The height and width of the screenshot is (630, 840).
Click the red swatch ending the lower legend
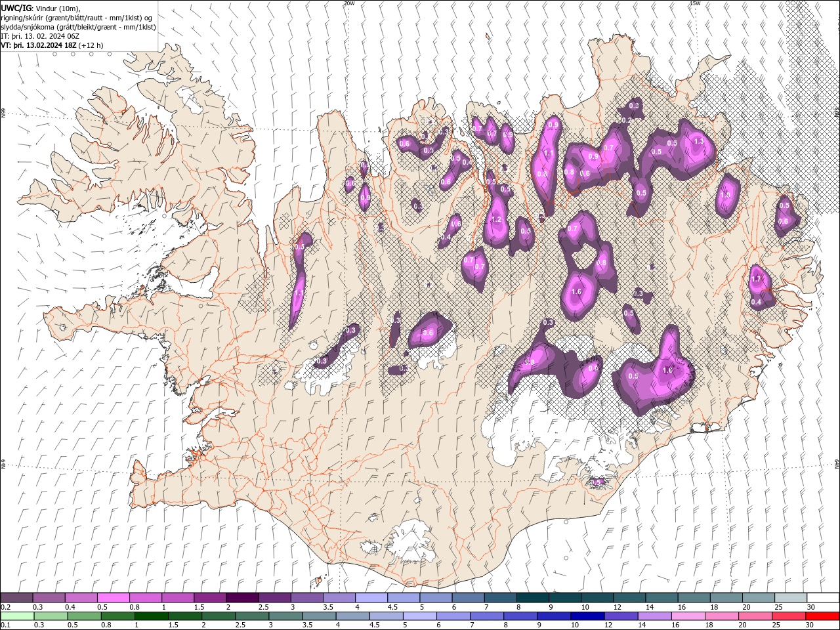coord(823,616)
